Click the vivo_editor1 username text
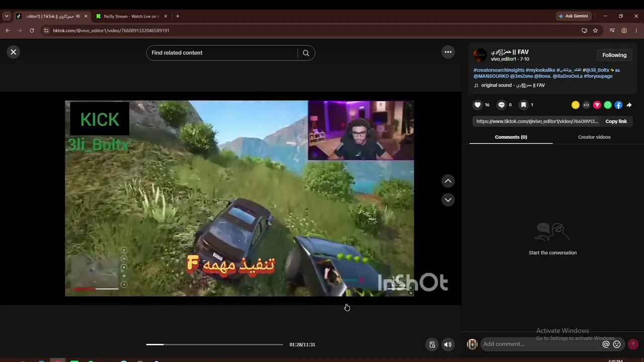Screen dimensions: 644x362 tap(504, 59)
